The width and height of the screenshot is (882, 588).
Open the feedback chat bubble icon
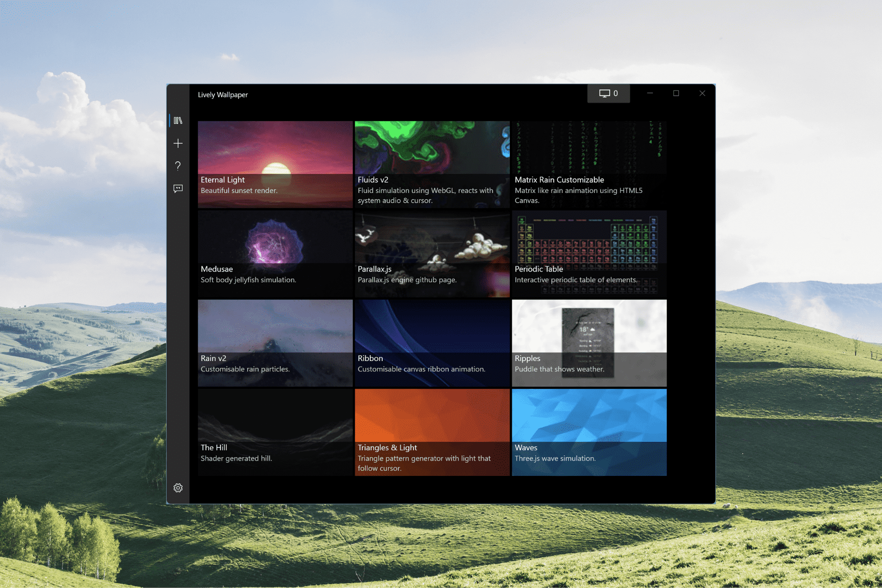(x=178, y=189)
